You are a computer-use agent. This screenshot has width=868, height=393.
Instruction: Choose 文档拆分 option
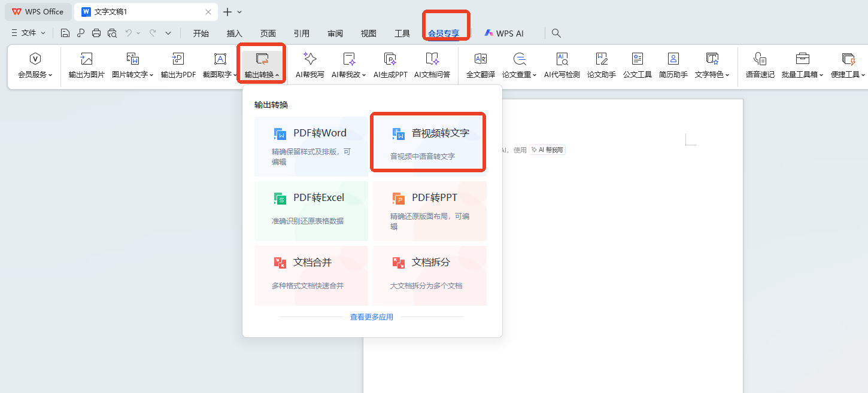430,276
